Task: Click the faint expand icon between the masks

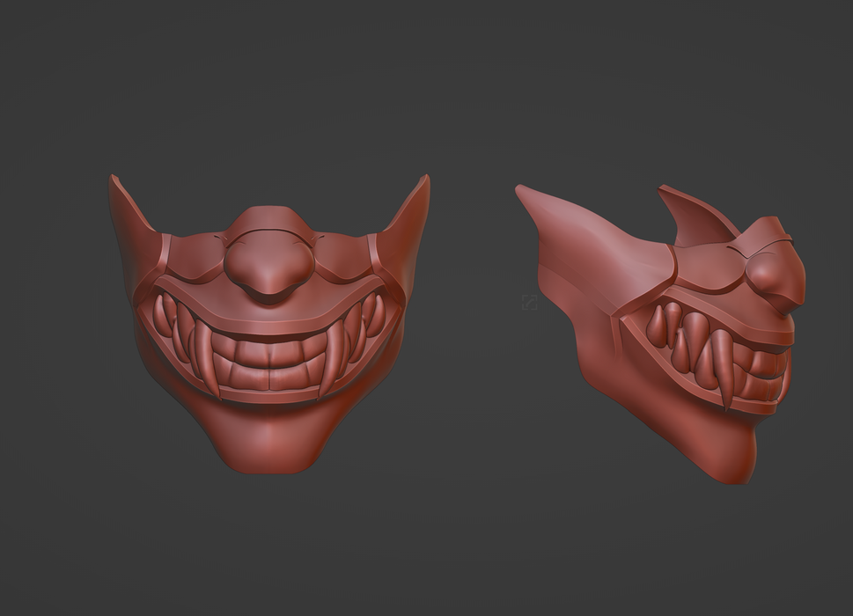Action: [x=529, y=303]
